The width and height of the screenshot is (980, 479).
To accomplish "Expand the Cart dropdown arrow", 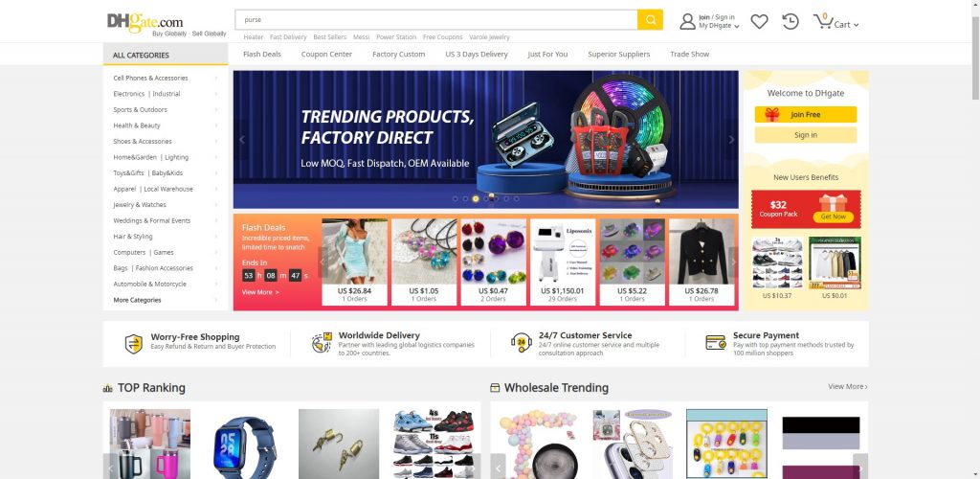I will [856, 25].
